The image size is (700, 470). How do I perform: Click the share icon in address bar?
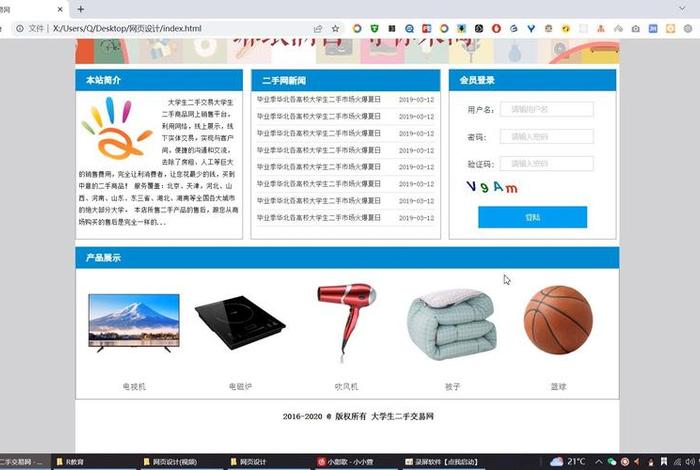tap(318, 29)
